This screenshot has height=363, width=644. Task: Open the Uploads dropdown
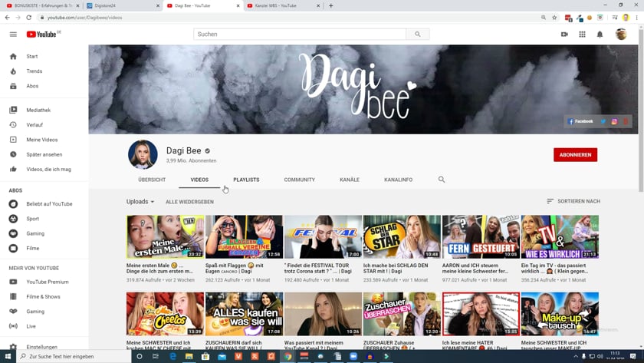(140, 201)
